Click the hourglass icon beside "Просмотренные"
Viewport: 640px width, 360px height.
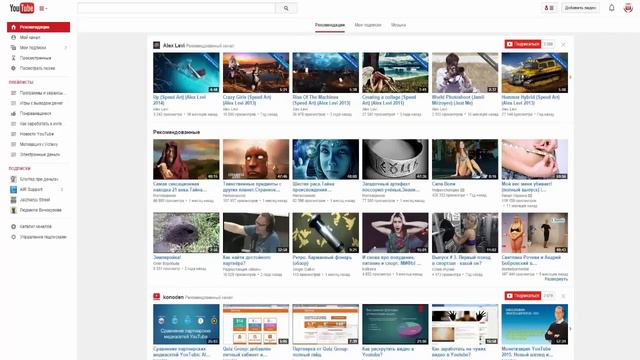(x=13, y=58)
